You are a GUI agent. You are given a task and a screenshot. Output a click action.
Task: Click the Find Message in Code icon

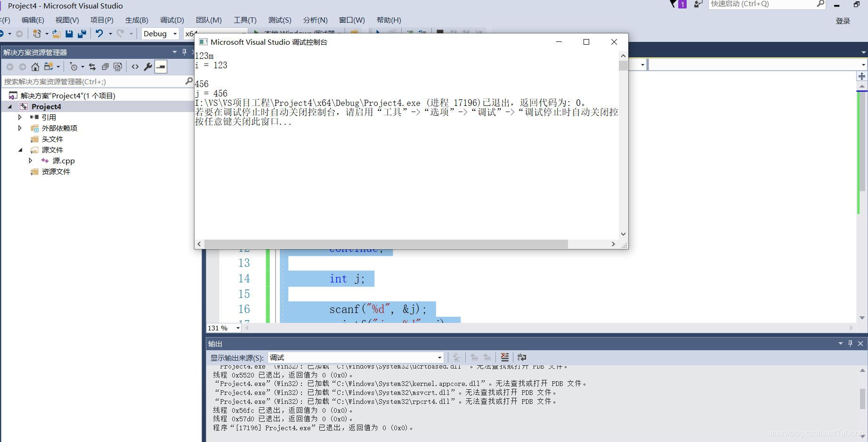(x=457, y=357)
